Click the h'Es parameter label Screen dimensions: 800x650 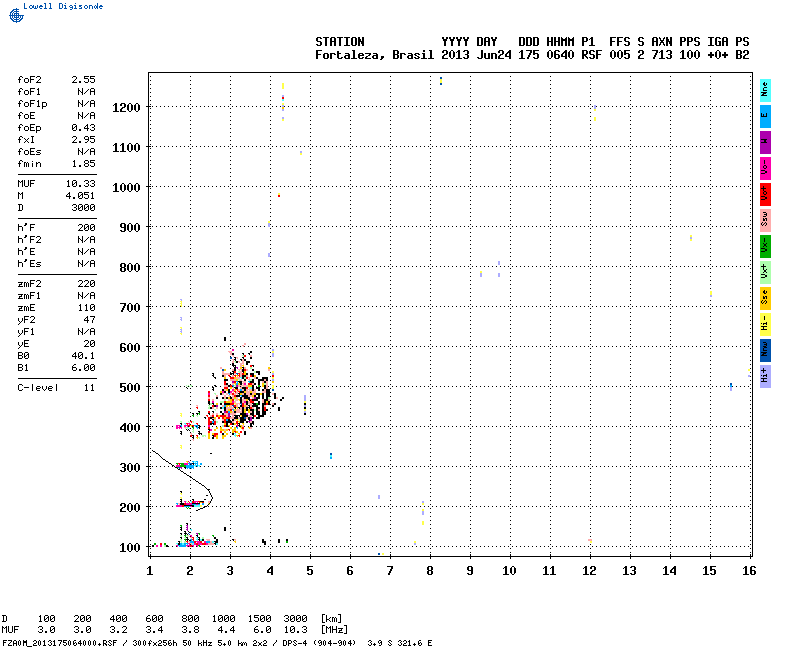[29, 264]
